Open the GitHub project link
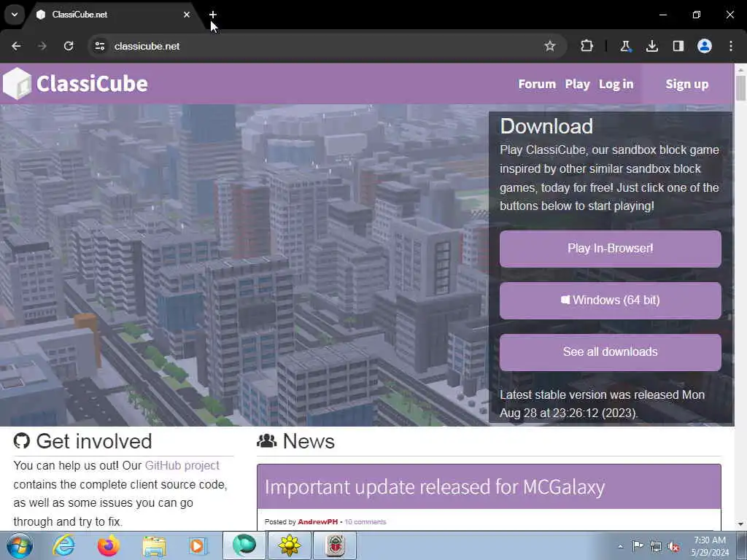The image size is (747, 560). [182, 465]
